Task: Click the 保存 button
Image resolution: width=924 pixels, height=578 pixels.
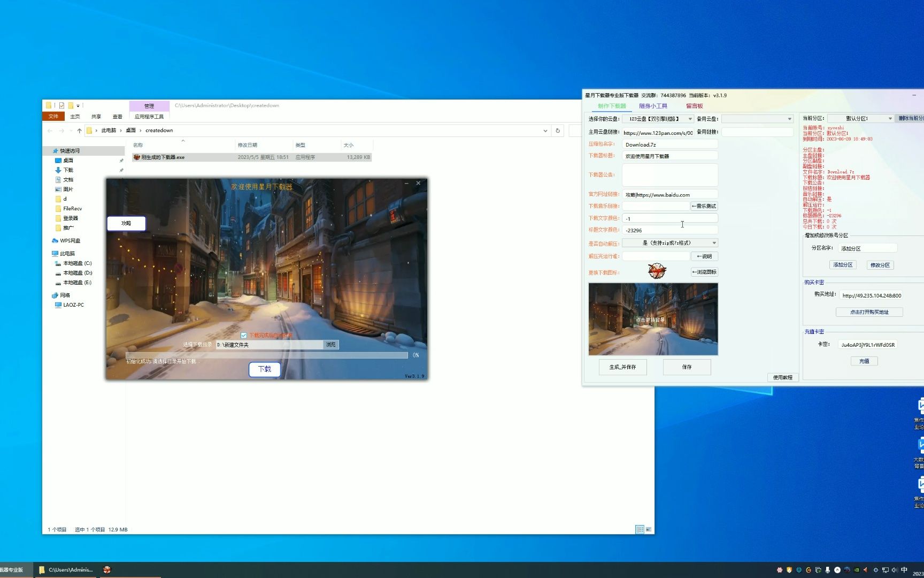Action: tap(687, 367)
